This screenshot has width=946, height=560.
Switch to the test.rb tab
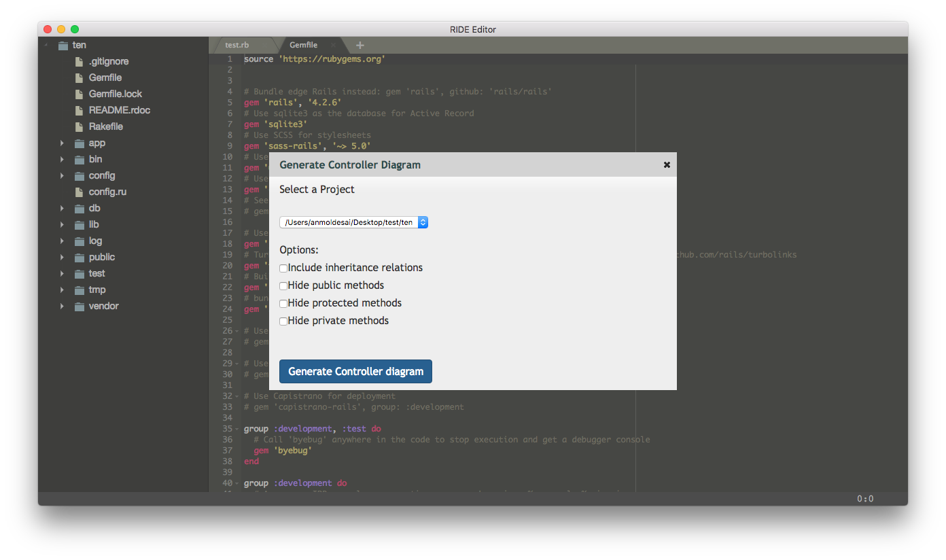pos(237,46)
